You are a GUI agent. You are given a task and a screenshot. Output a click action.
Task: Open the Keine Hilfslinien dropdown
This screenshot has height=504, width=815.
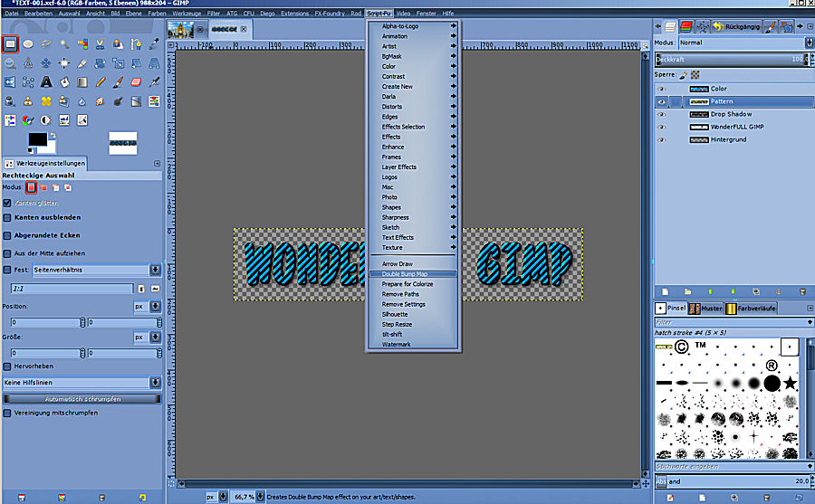[x=82, y=383]
